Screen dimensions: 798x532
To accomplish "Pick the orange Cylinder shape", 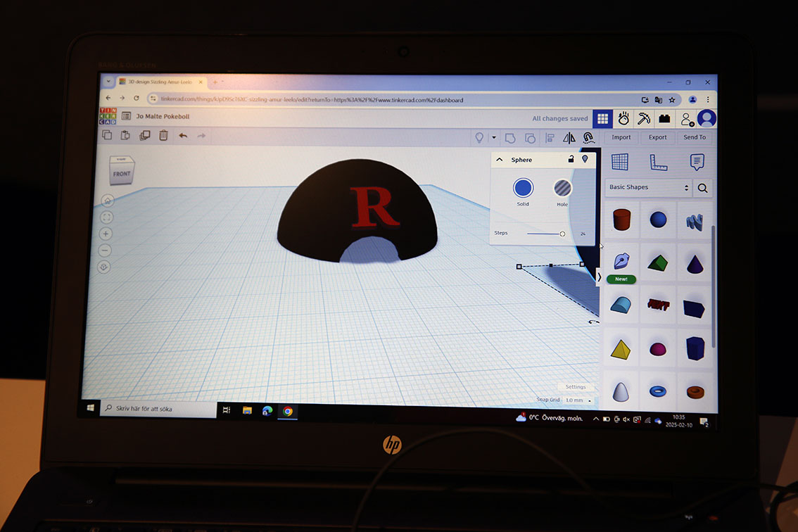I will point(621,220).
